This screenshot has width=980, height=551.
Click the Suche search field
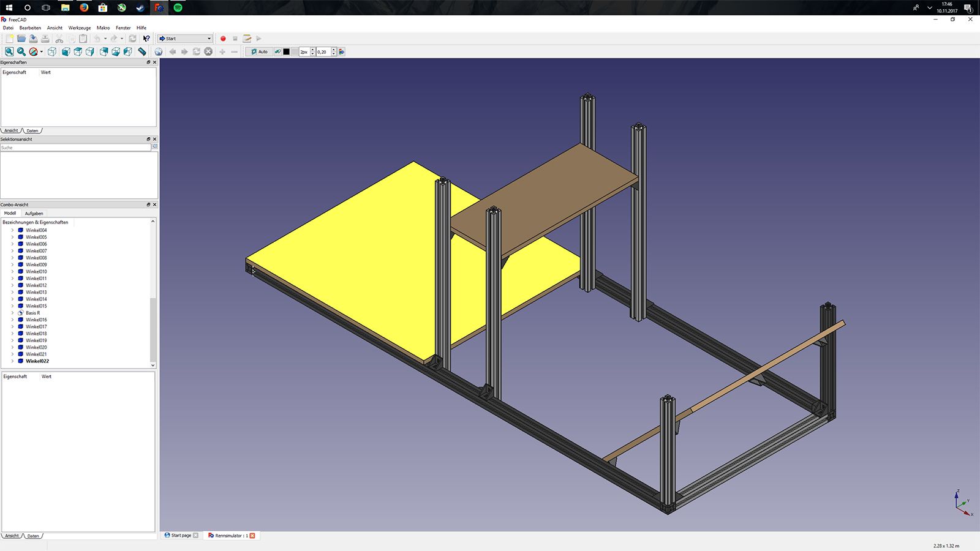[75, 148]
